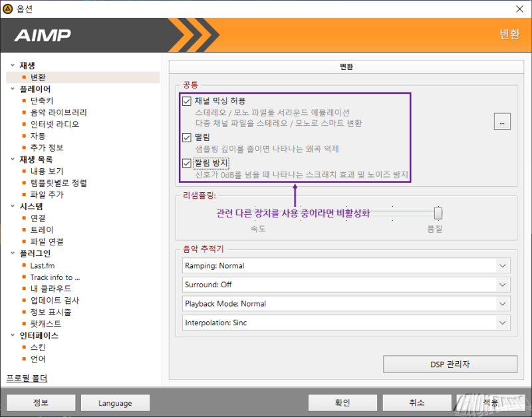The height and width of the screenshot is (417, 532).
Task: Open the Playback Mode dropdown
Action: tap(503, 303)
